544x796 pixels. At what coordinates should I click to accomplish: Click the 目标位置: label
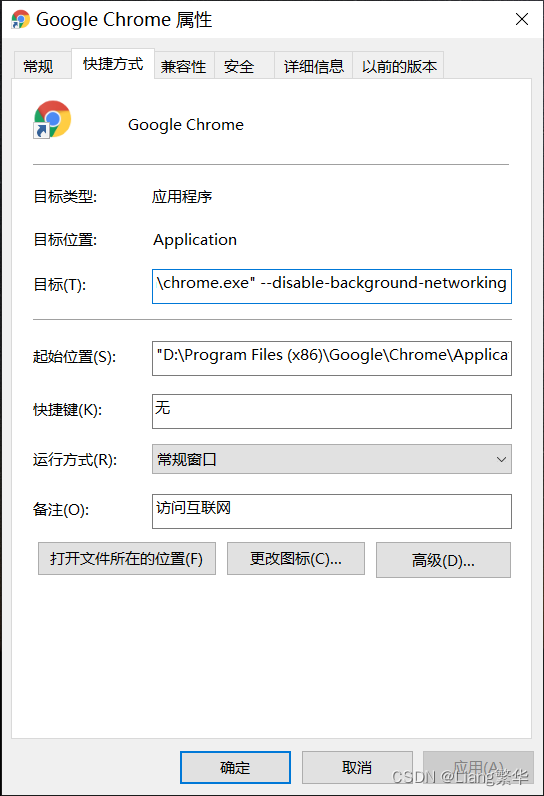pyautogui.click(x=65, y=240)
